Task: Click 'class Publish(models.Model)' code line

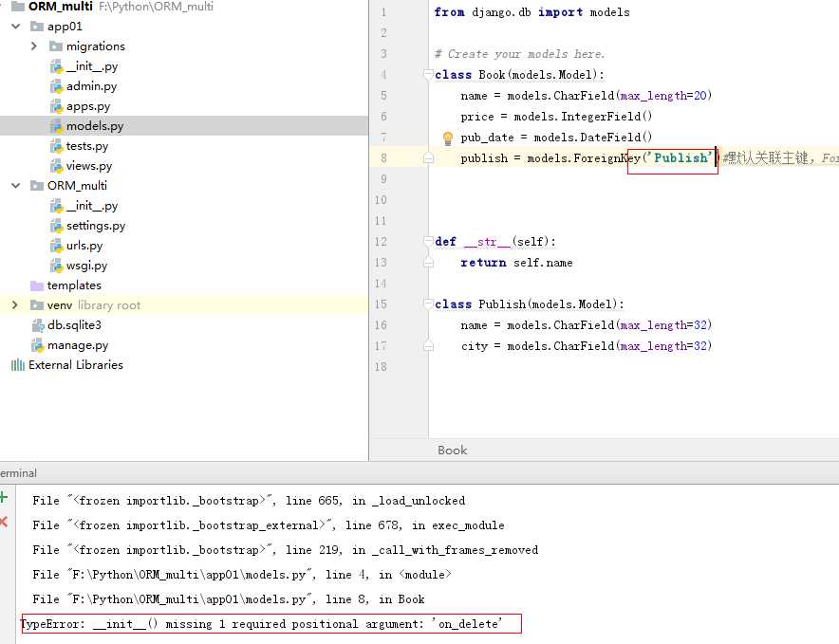Action: click(530, 304)
